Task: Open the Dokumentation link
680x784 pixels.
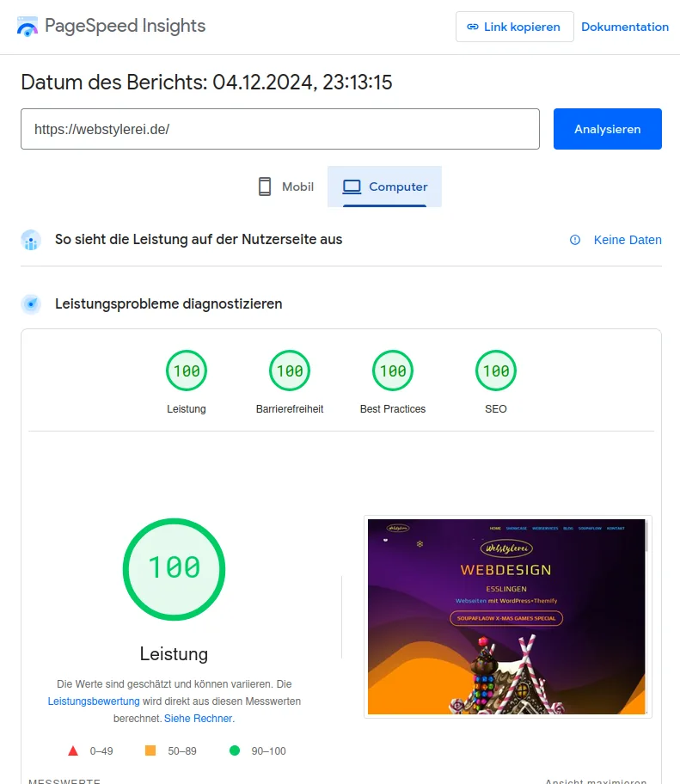Action: click(x=624, y=27)
